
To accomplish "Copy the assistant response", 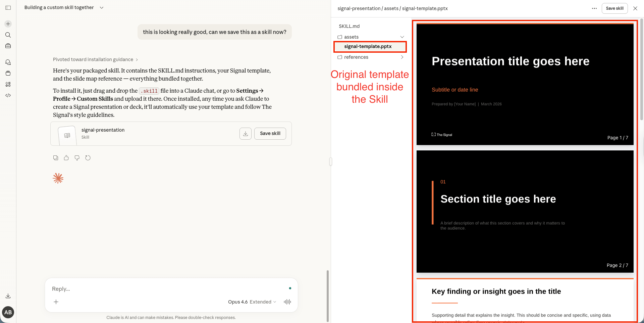I will [56, 158].
